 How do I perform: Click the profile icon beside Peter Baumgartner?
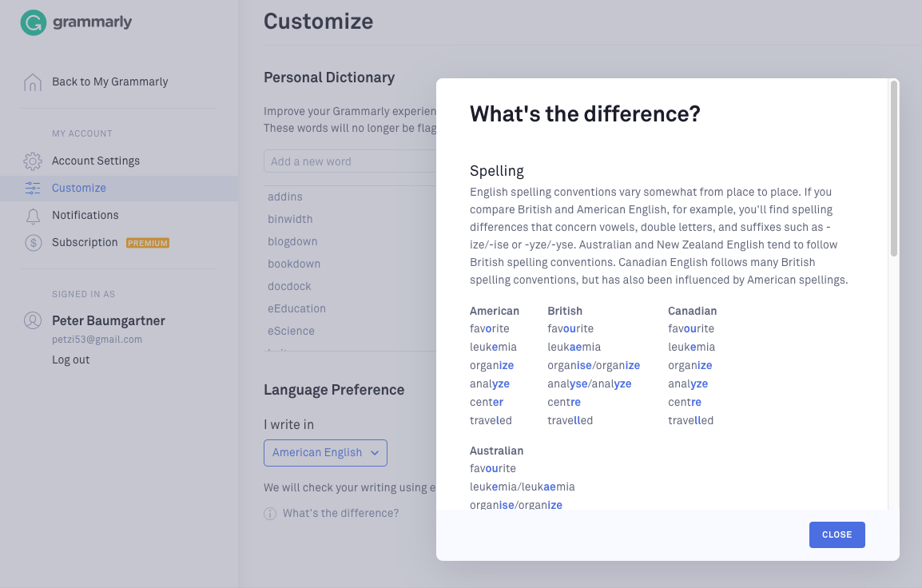[x=33, y=320]
